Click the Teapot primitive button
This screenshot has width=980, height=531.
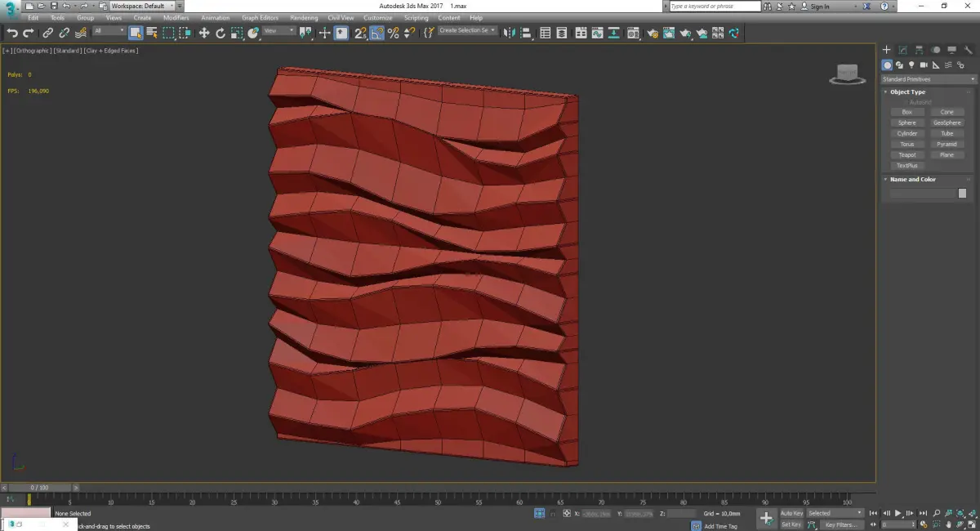tap(906, 154)
